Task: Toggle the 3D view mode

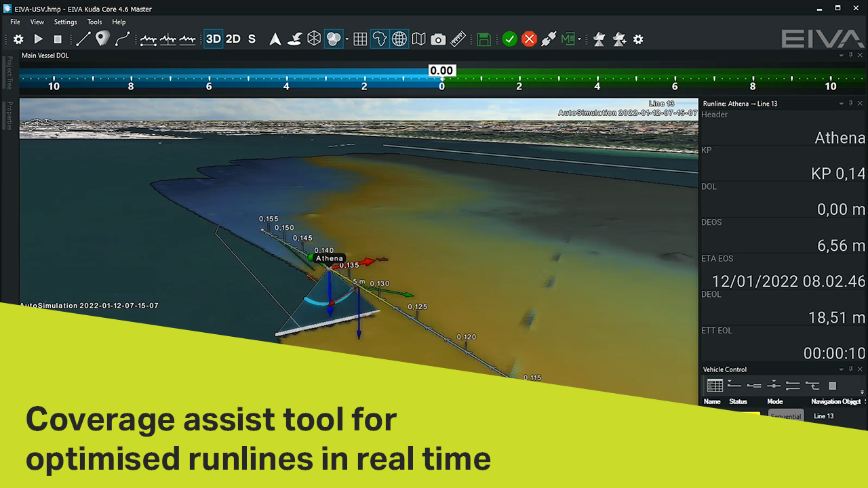Action: point(214,39)
